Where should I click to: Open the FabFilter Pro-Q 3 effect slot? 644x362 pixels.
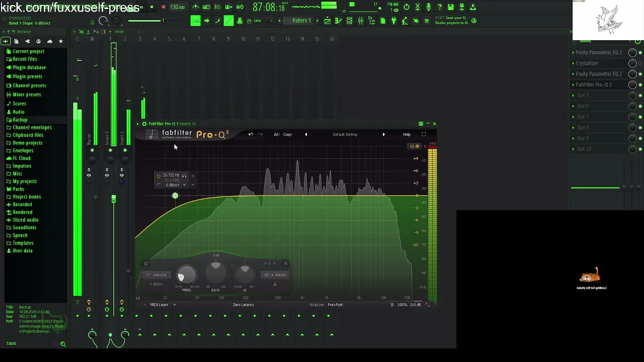pyautogui.click(x=594, y=84)
